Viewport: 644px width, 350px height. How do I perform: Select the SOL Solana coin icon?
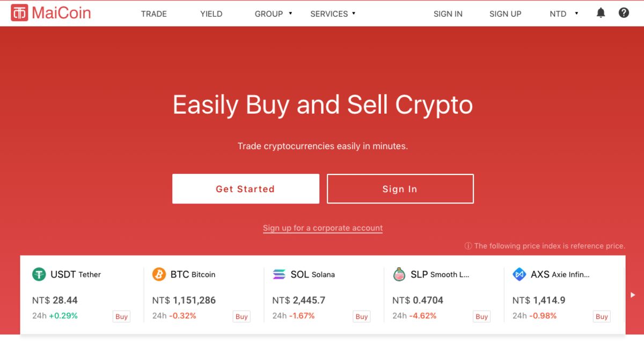pos(279,274)
